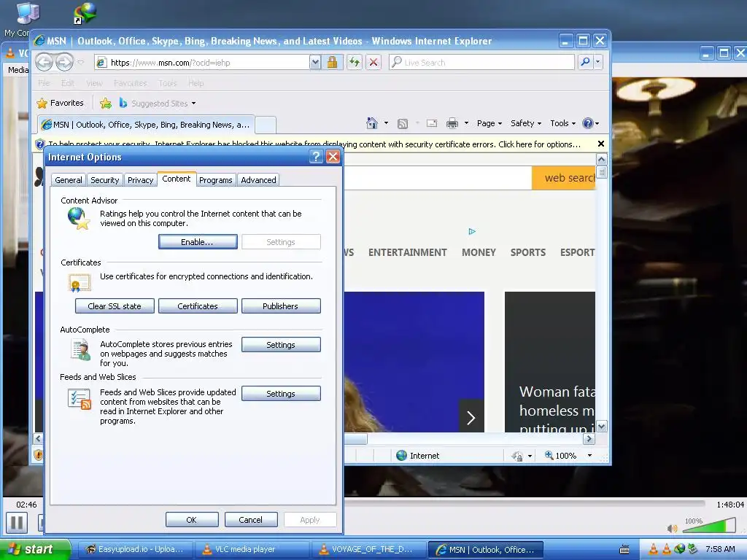Click the VLC playback seek bar
This screenshot has width=747, height=560.
coord(524,503)
